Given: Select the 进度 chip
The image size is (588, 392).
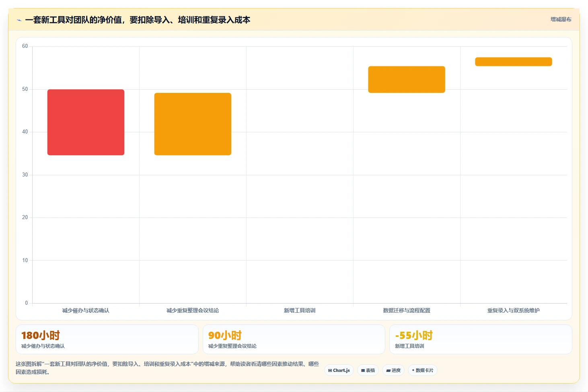Looking at the screenshot, I should click(x=393, y=370).
